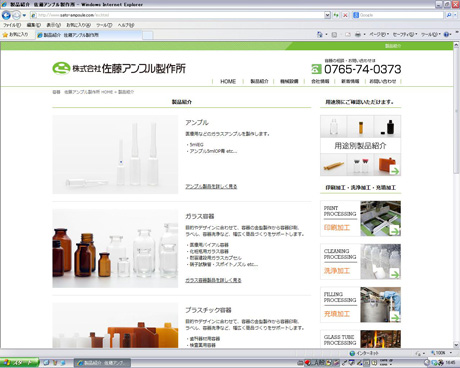Click the green Refresh page icon

[x=336, y=15]
